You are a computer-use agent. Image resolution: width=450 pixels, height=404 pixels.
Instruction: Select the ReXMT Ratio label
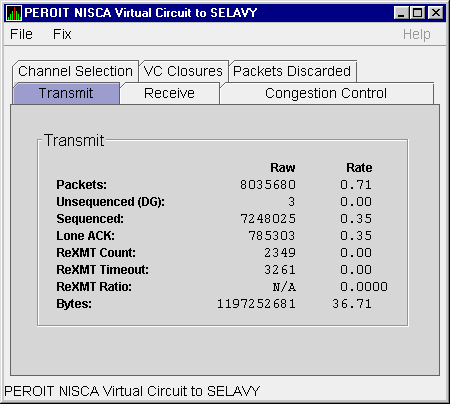point(94,287)
